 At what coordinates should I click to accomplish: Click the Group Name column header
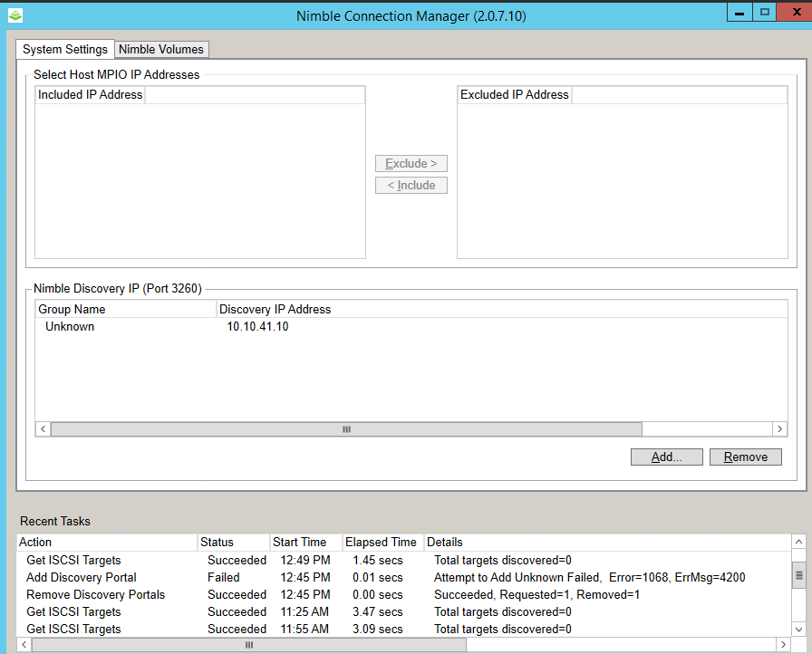click(126, 309)
